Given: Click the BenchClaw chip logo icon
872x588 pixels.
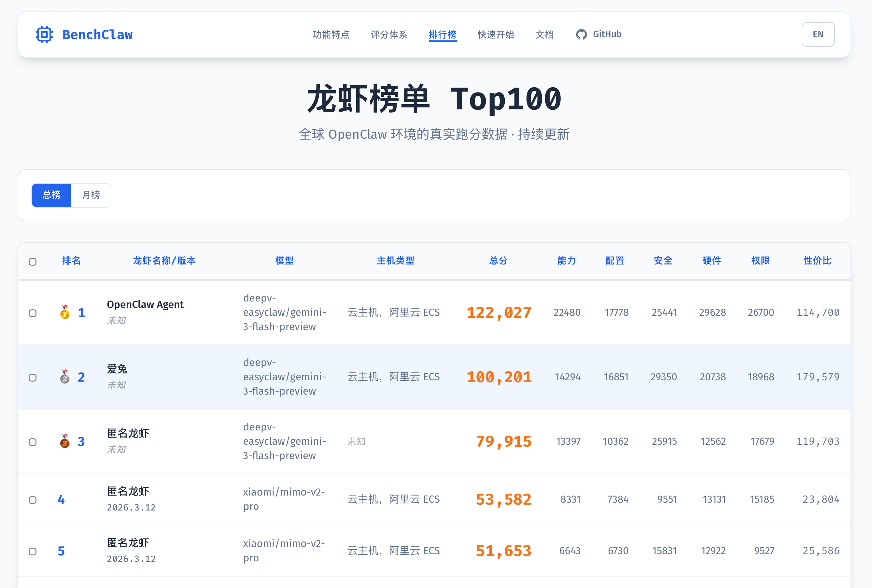Looking at the screenshot, I should point(44,35).
